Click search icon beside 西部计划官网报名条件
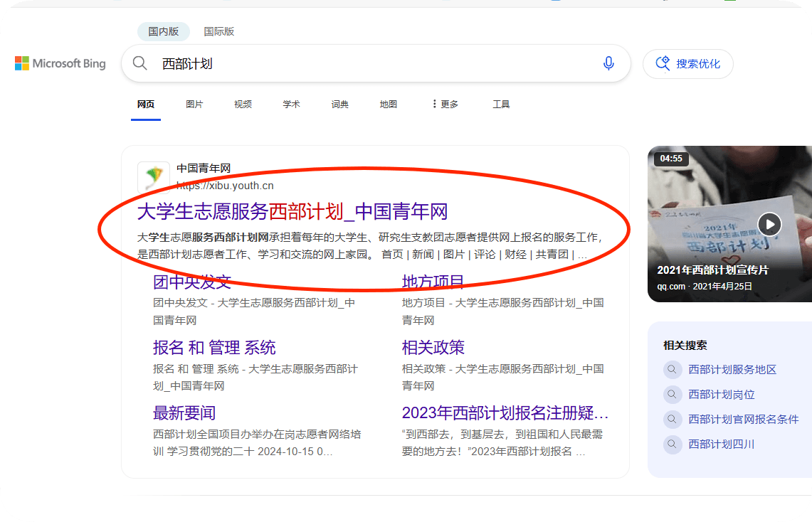The height and width of the screenshot is (522, 812). 673,420
